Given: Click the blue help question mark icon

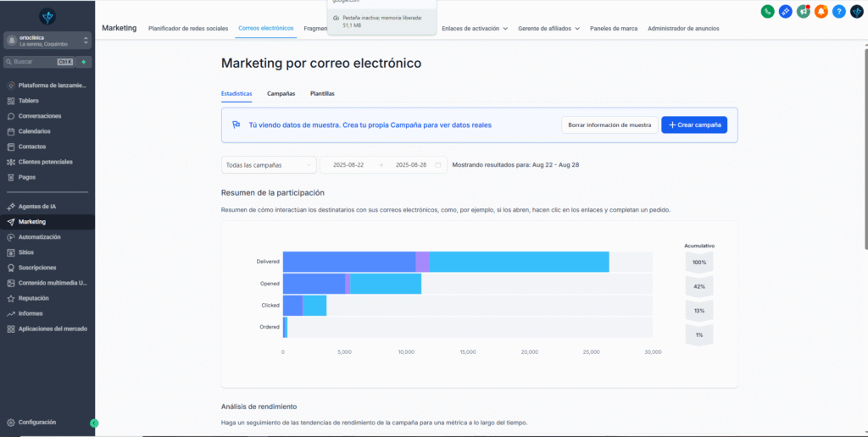Looking at the screenshot, I should tap(838, 11).
